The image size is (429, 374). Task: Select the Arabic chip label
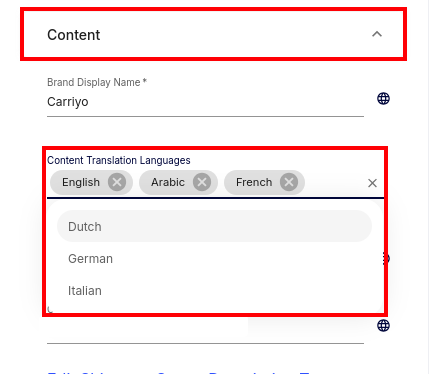[x=168, y=182]
